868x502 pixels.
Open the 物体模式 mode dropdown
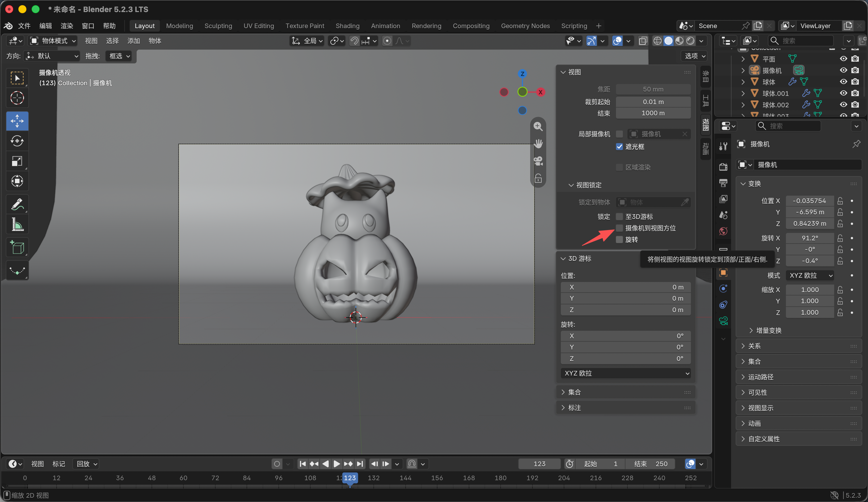53,41
